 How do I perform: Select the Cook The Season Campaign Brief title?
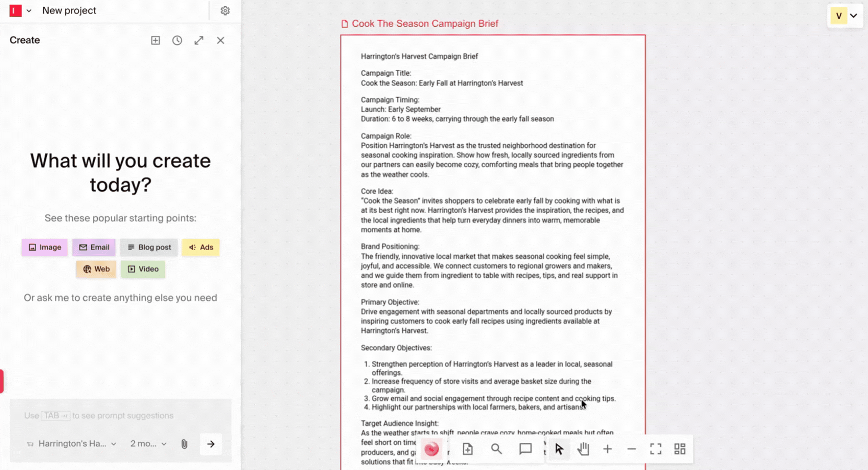(425, 23)
